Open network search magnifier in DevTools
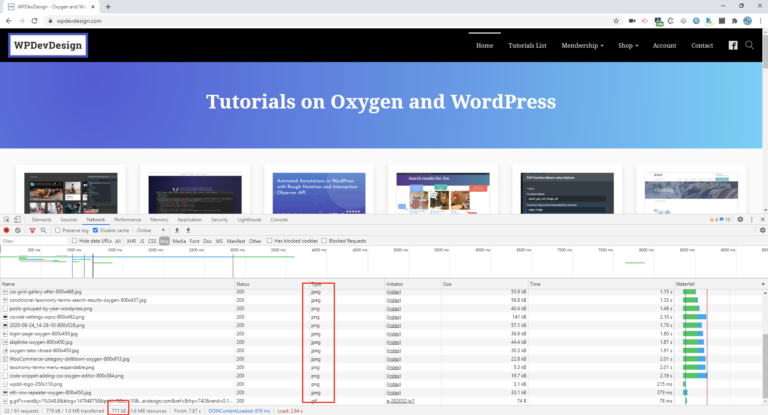This screenshot has height=415, width=768. coord(44,230)
